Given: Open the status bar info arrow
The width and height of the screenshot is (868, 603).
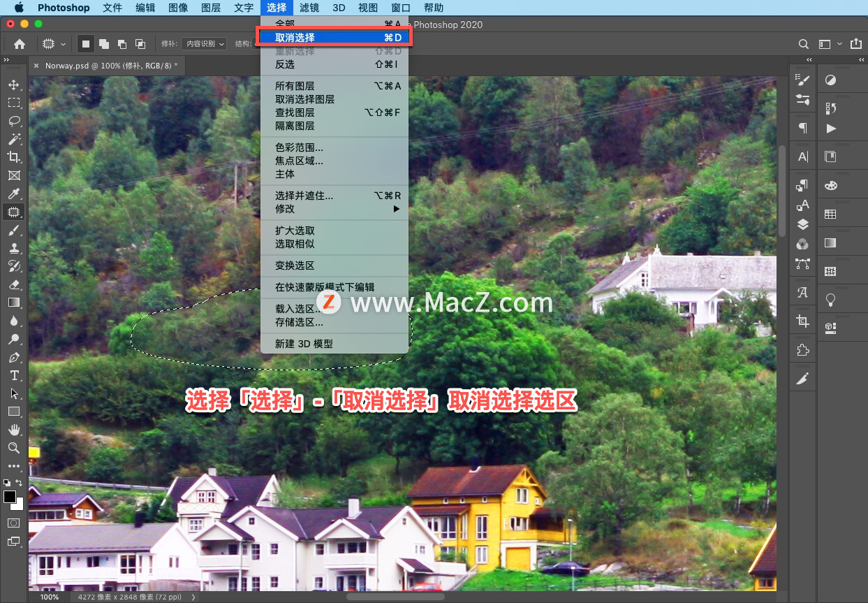Looking at the screenshot, I should point(193,597).
